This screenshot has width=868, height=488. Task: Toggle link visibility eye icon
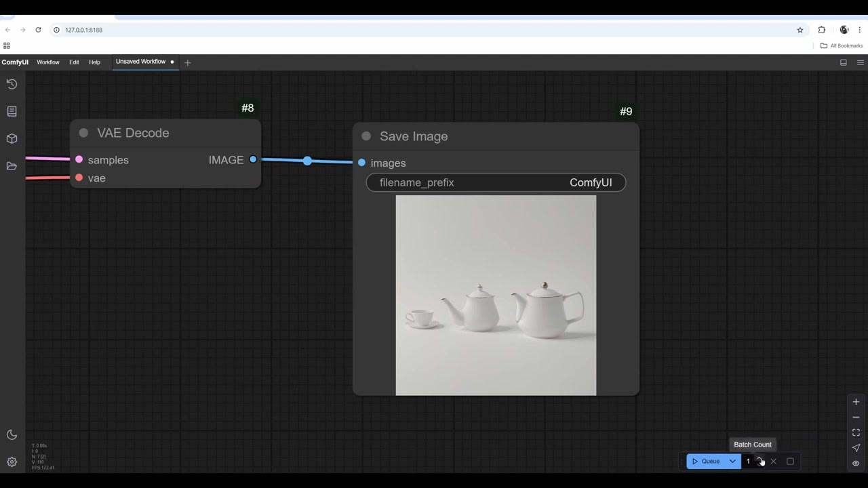tap(856, 464)
